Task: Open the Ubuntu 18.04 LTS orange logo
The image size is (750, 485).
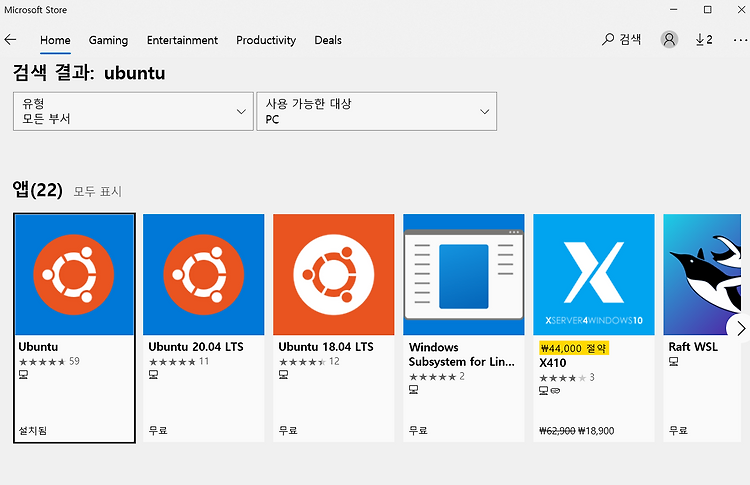Action: [334, 275]
